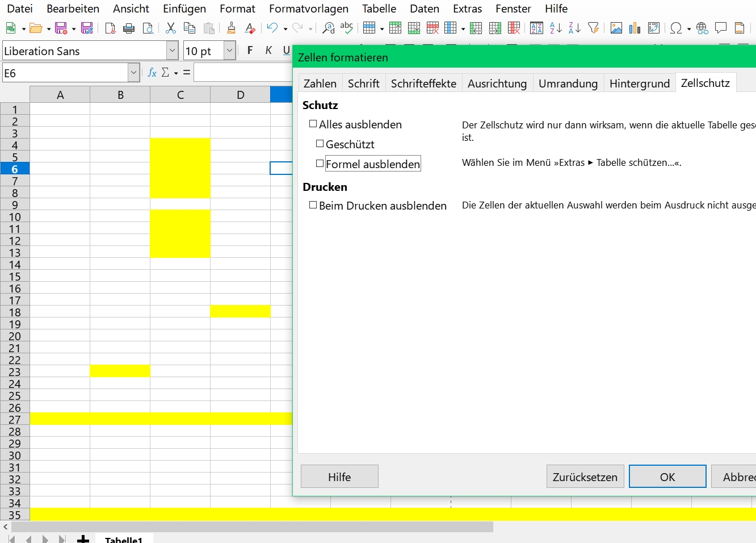
Task: Expand the Liberation Sans font dropdown
Action: (x=173, y=51)
